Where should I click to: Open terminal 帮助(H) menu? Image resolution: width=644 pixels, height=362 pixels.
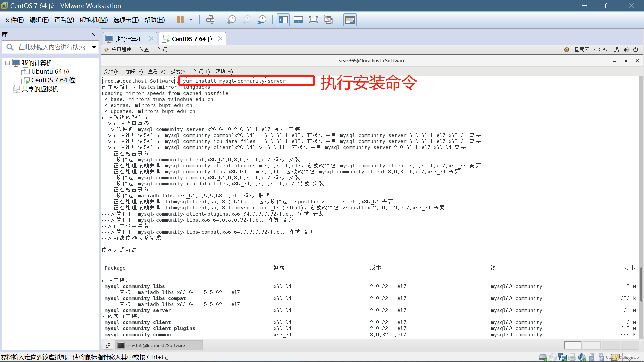(224, 72)
